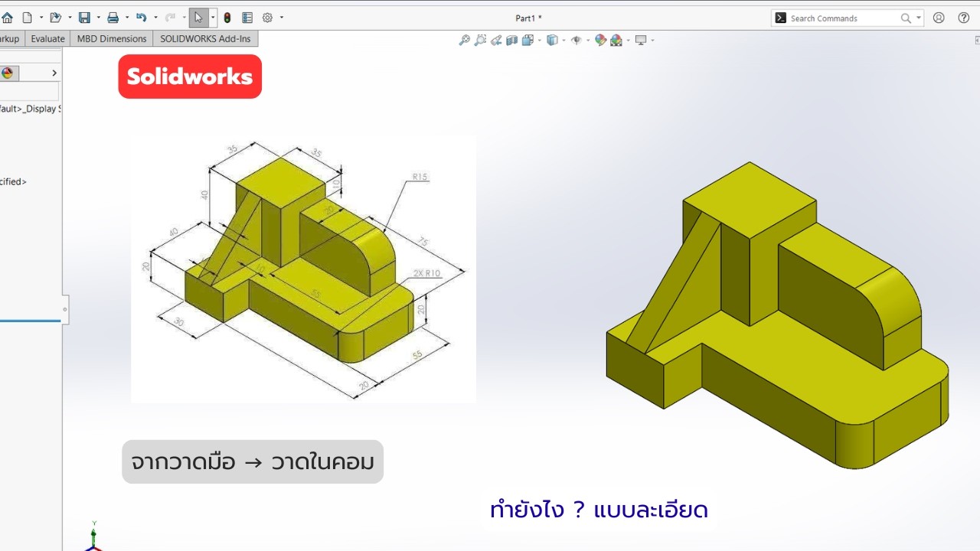Collapse the left panel using its edge handle
Image resolution: width=980 pixels, height=551 pixels.
click(65, 309)
